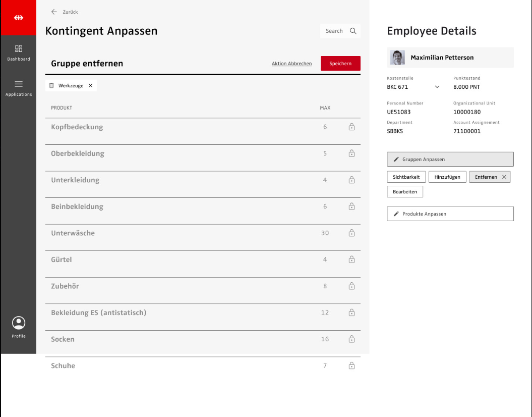Open the Dashboard from sidebar
The height and width of the screenshot is (417, 532).
tap(18, 53)
